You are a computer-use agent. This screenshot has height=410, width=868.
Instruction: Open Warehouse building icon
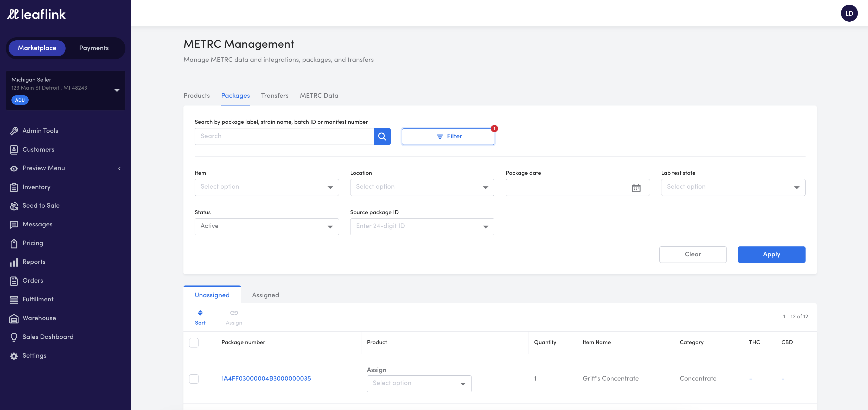[14, 318]
